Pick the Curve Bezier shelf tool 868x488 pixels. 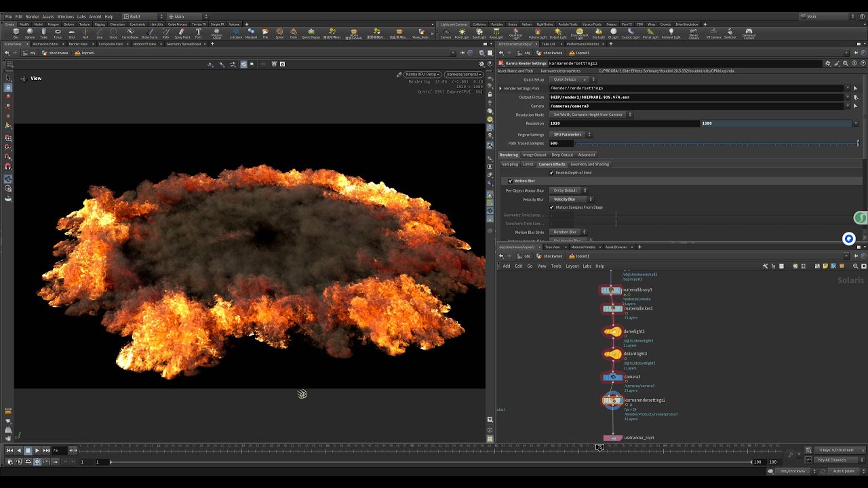pos(130,33)
